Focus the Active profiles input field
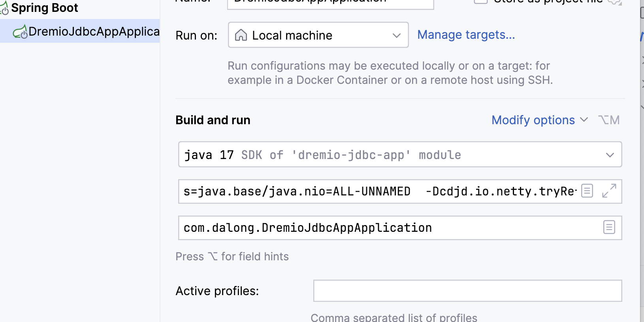The image size is (644, 322). click(468, 291)
